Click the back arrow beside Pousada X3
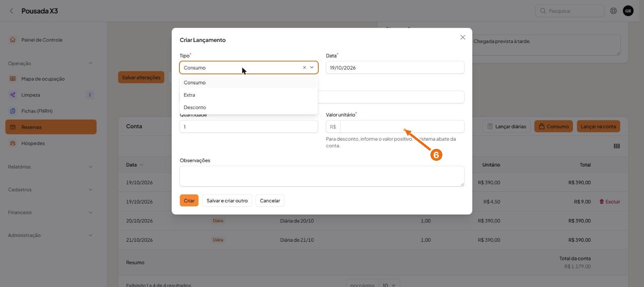Image resolution: width=644 pixels, height=287 pixels. (11, 11)
